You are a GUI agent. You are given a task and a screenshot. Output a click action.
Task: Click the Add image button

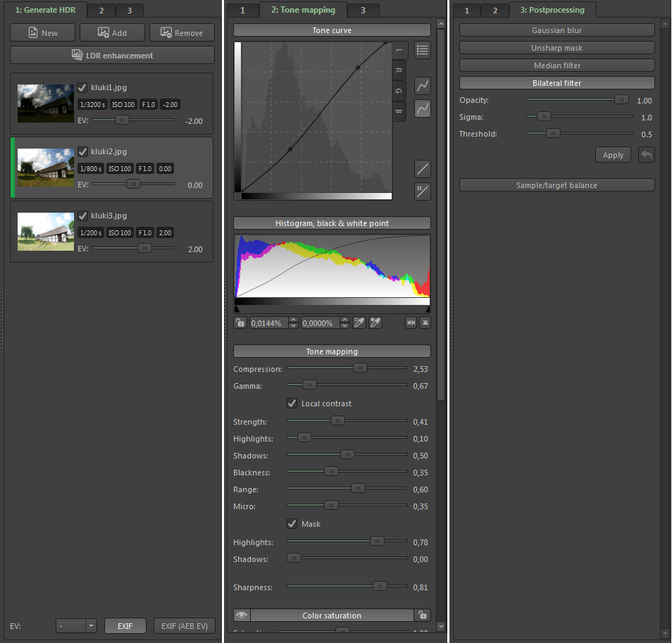(112, 32)
